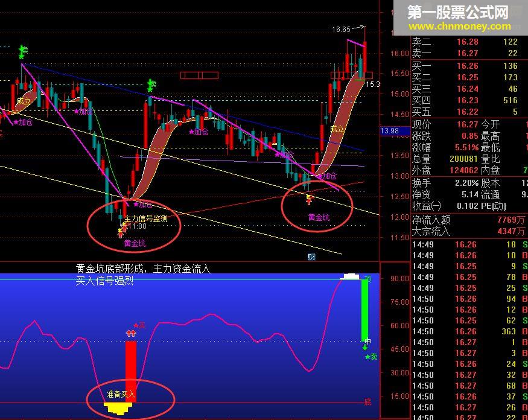This screenshot has height=420, width=528.
Task: Click the 财 finance marker under the chart
Action: (x=311, y=257)
